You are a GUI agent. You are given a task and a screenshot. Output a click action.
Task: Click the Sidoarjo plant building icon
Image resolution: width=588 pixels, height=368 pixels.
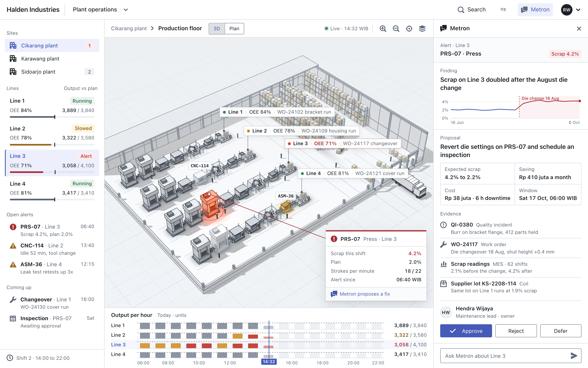tap(13, 72)
